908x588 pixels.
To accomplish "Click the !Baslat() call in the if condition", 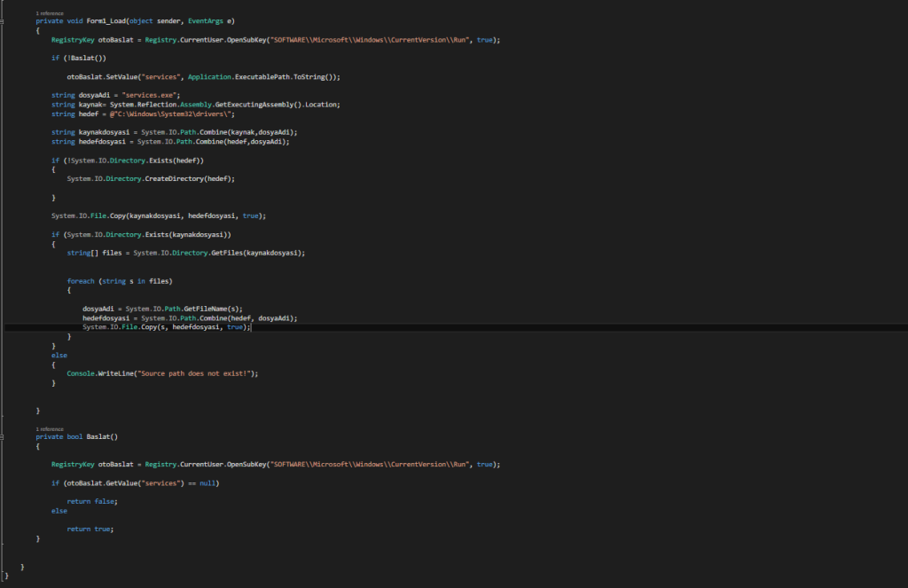I will 84,59.
